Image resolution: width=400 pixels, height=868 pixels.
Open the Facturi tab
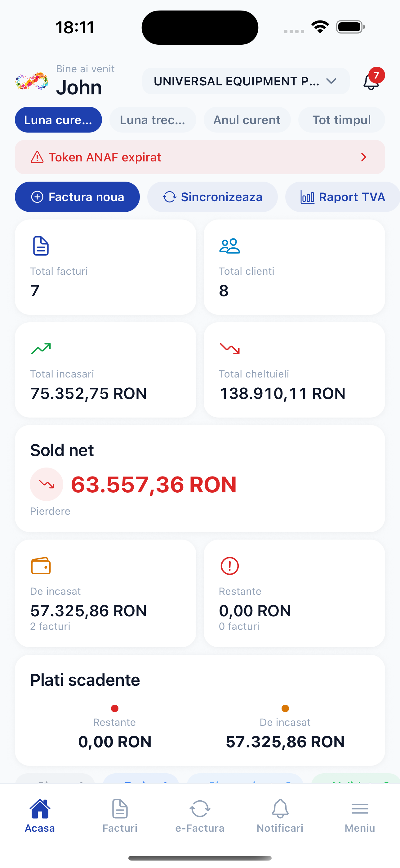point(120,816)
